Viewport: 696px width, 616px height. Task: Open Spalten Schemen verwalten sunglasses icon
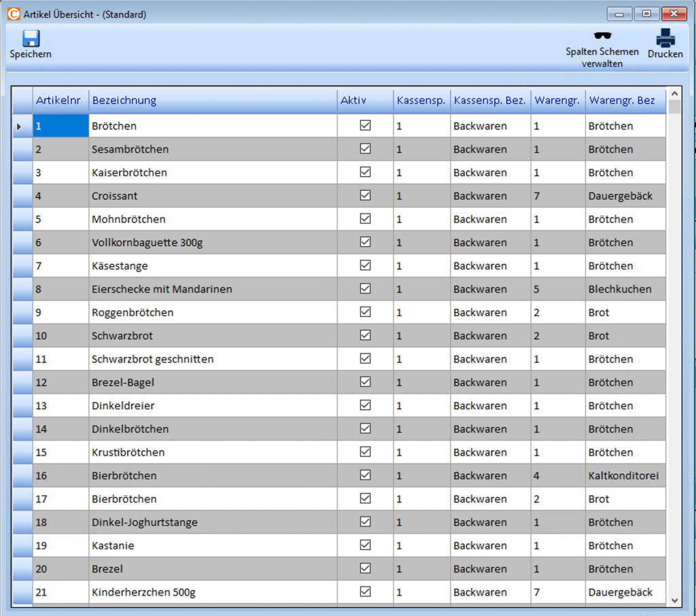pyautogui.click(x=602, y=37)
